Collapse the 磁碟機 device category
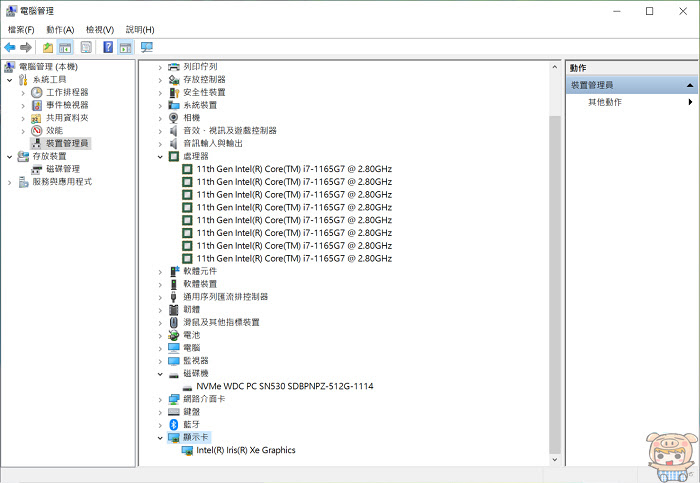Screen dimensions: 700x483 click(160, 374)
